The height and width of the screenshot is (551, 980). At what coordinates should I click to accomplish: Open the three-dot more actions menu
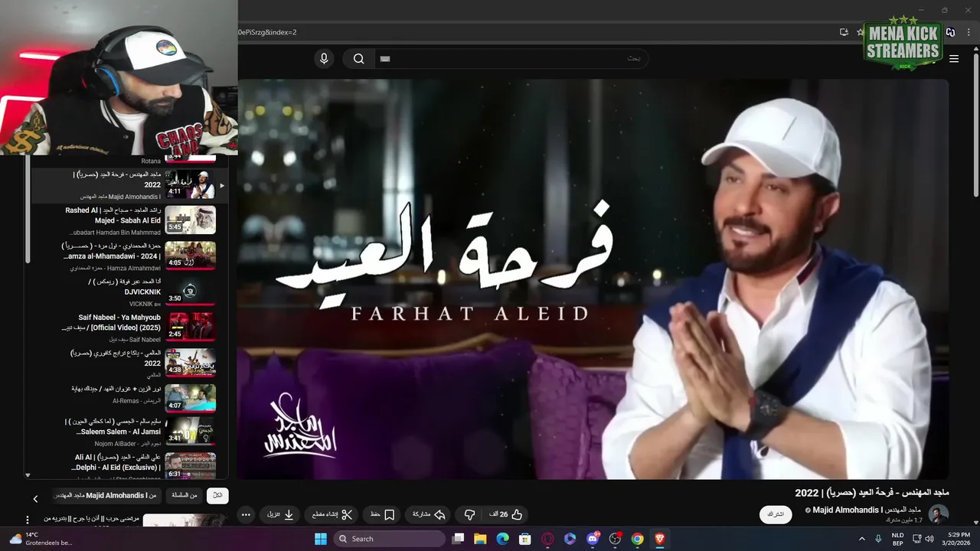(246, 515)
